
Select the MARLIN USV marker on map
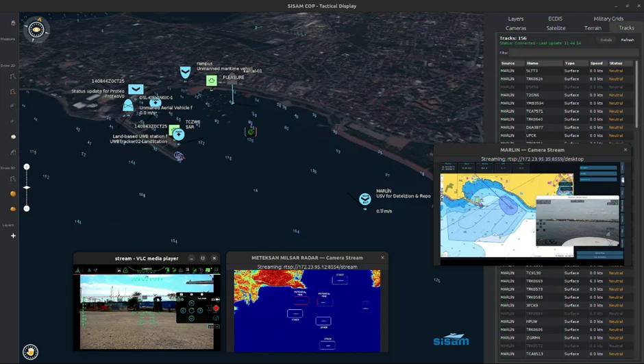[364, 199]
